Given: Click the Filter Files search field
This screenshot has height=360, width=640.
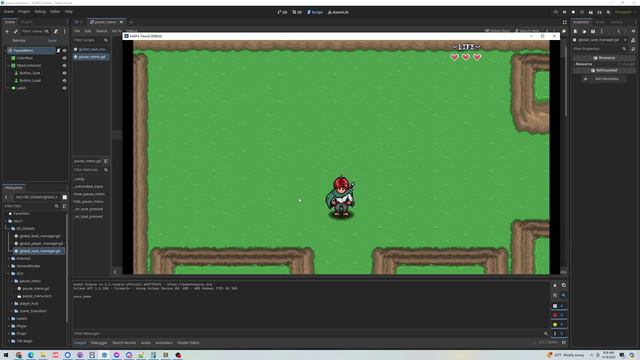Looking at the screenshot, I should point(31,206).
